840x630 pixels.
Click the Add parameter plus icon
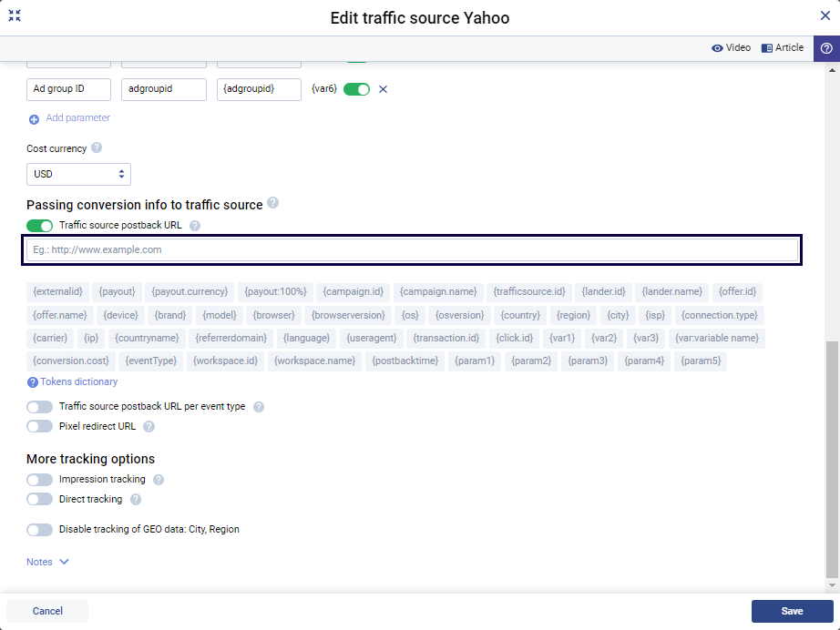click(34, 117)
